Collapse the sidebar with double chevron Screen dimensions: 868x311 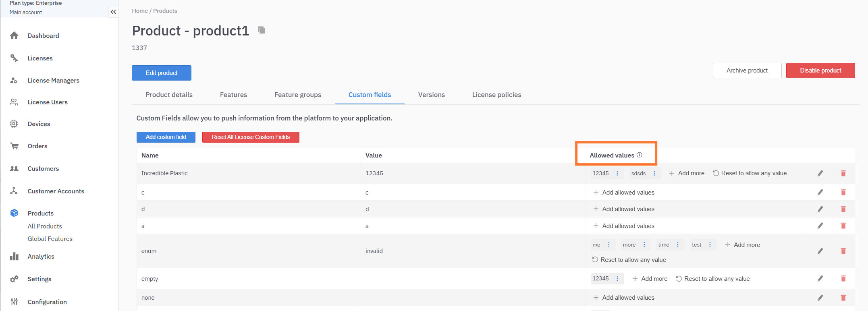coord(113,12)
